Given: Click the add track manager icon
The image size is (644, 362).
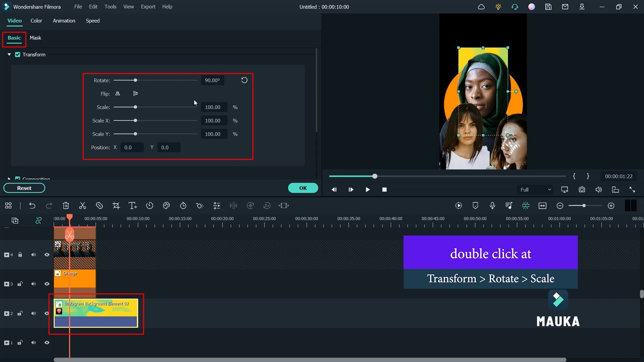Looking at the screenshot, I should click(15, 220).
